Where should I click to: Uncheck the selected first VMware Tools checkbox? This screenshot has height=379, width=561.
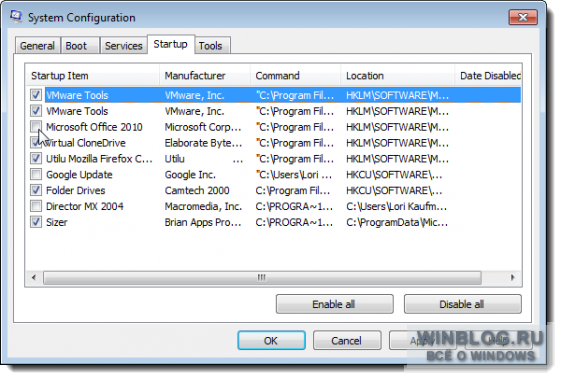pos(36,95)
